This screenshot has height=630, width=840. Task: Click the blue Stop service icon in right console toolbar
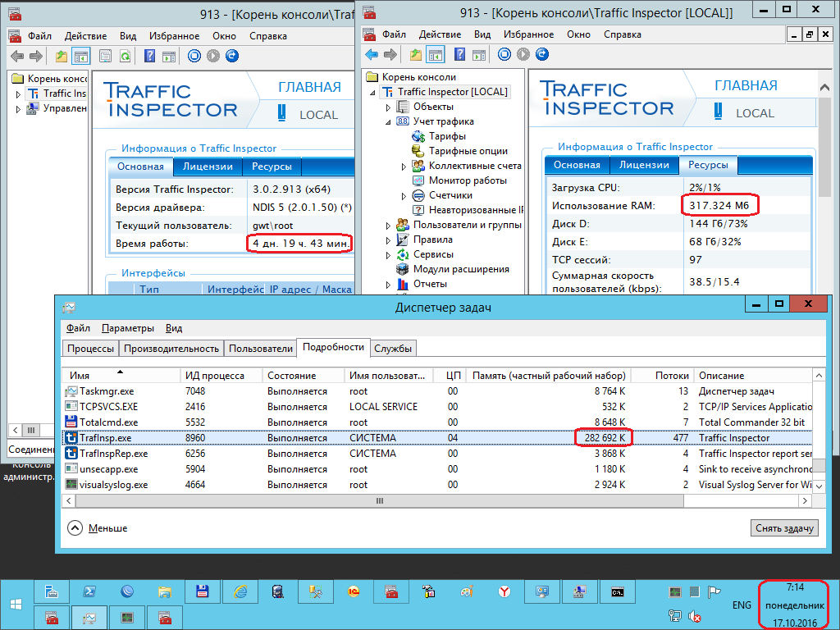click(504, 54)
